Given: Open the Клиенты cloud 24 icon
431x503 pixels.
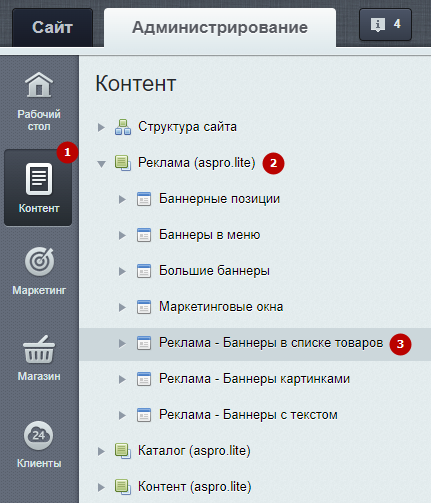Looking at the screenshot, I should point(39,435).
